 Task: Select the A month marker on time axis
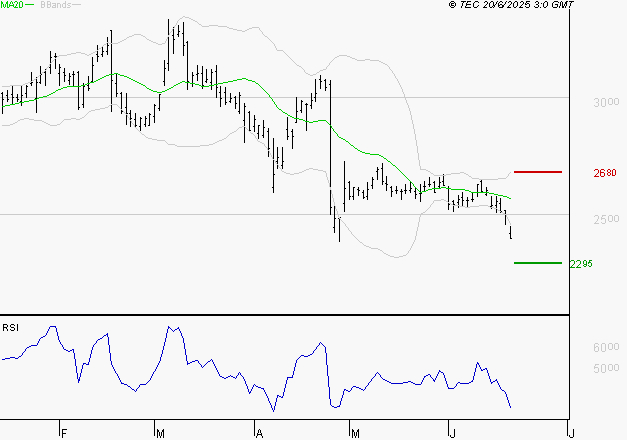(258, 433)
